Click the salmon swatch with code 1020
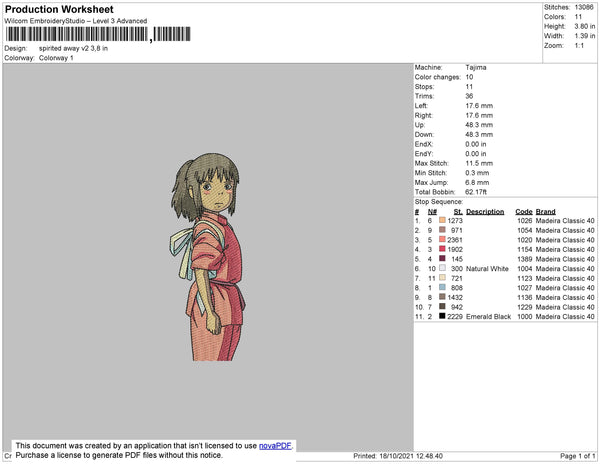Image resolution: width=600 pixels, height=464 pixels. click(443, 240)
